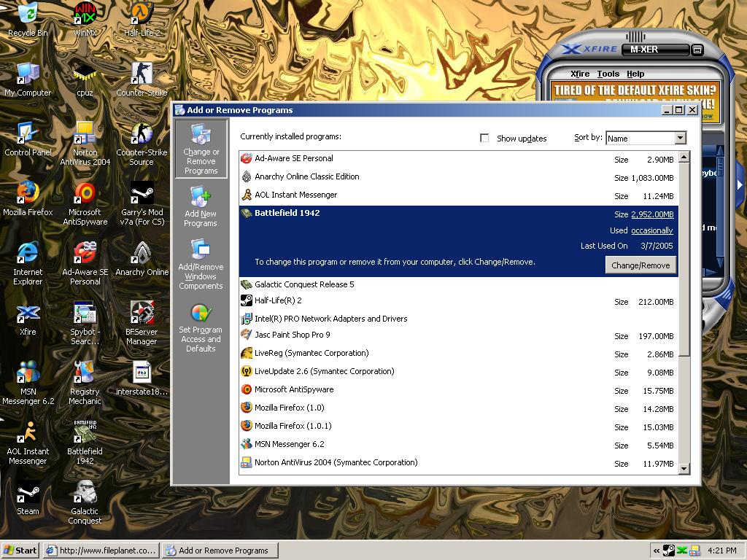Screen dimensions: 747x560
Task: Click the program list scrollbar thumb
Action: tap(684, 259)
